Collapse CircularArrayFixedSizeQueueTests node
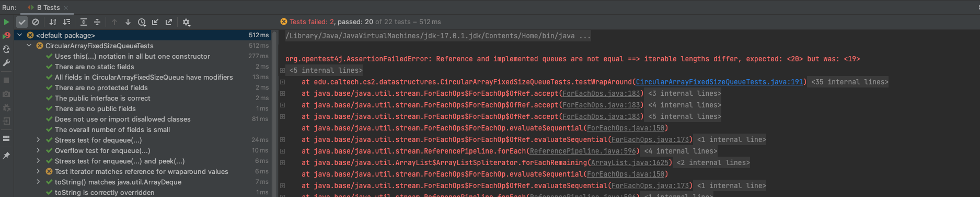980x197 pixels. click(29, 46)
